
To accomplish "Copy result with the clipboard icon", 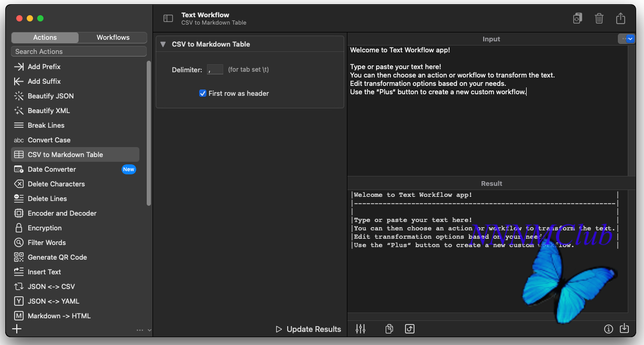I will pos(389,329).
